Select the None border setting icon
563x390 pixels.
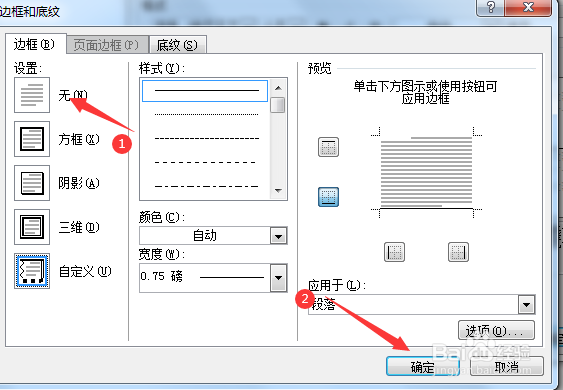tap(32, 95)
